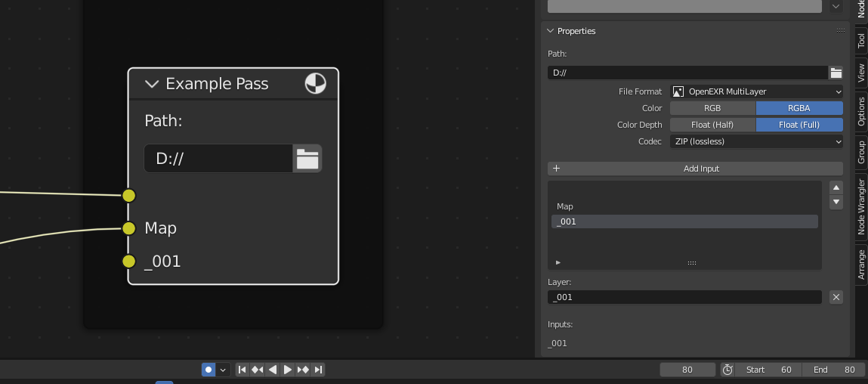Jump to next keyframe
This screenshot has width=868, height=384.
[303, 370]
